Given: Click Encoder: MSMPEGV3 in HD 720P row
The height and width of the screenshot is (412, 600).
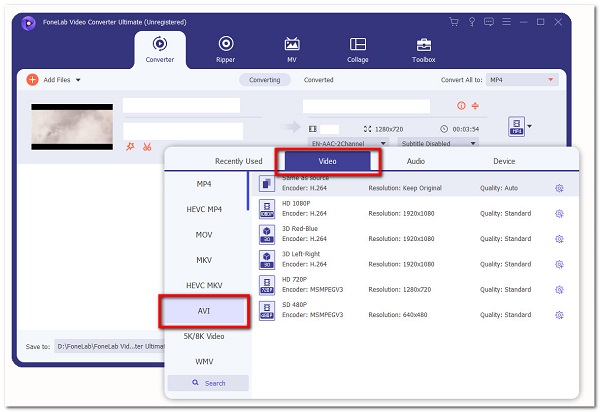Looking at the screenshot, I should (312, 290).
